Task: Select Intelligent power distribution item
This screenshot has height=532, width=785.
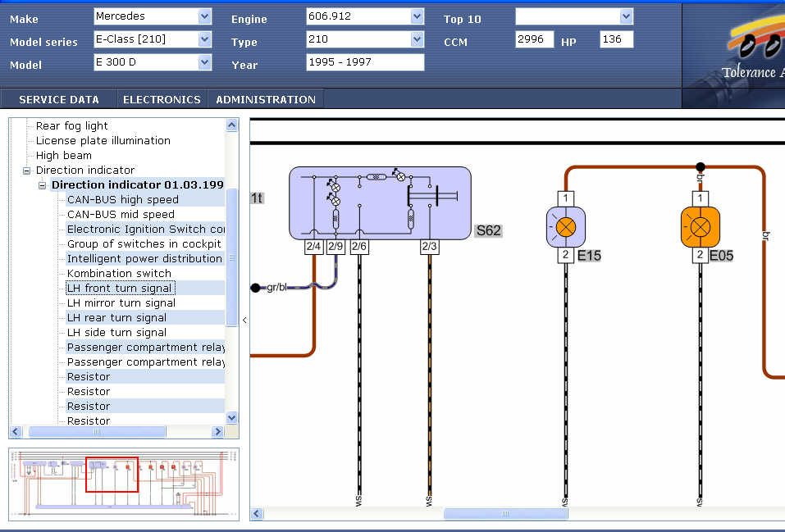Action: pos(144,259)
